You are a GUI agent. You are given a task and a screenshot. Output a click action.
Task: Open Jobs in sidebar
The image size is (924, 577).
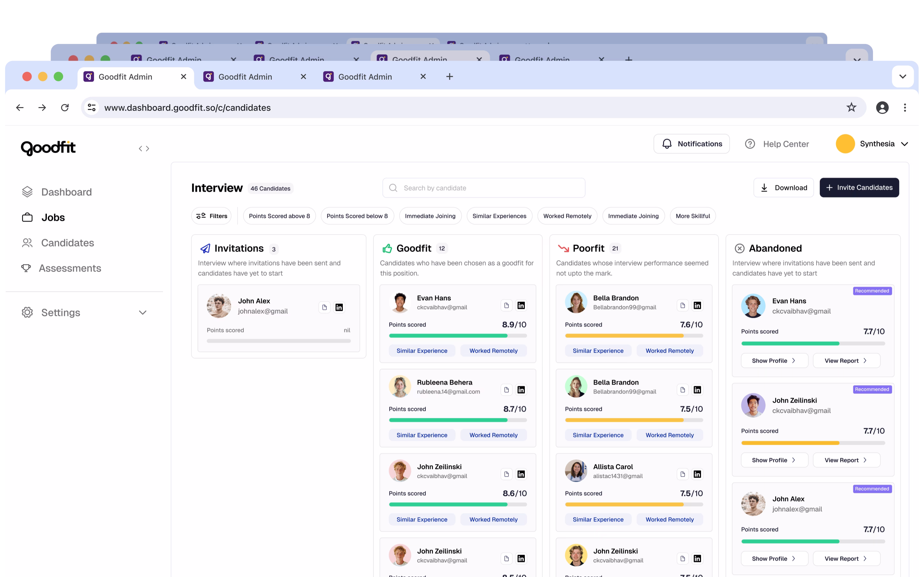click(x=43, y=217)
